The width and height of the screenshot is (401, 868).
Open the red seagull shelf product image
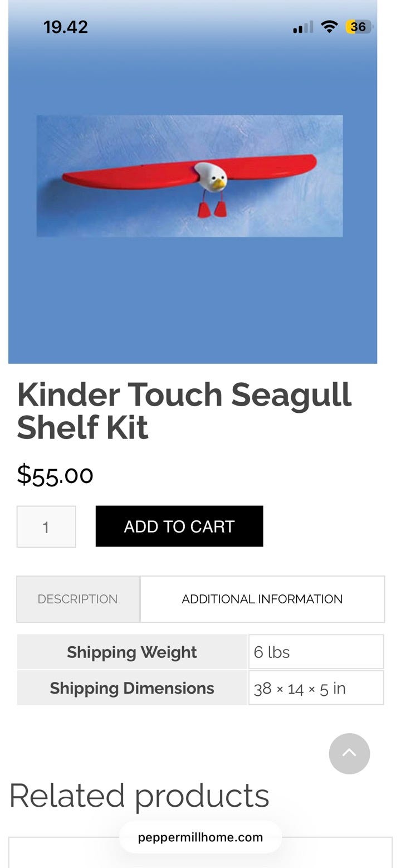[189, 176]
